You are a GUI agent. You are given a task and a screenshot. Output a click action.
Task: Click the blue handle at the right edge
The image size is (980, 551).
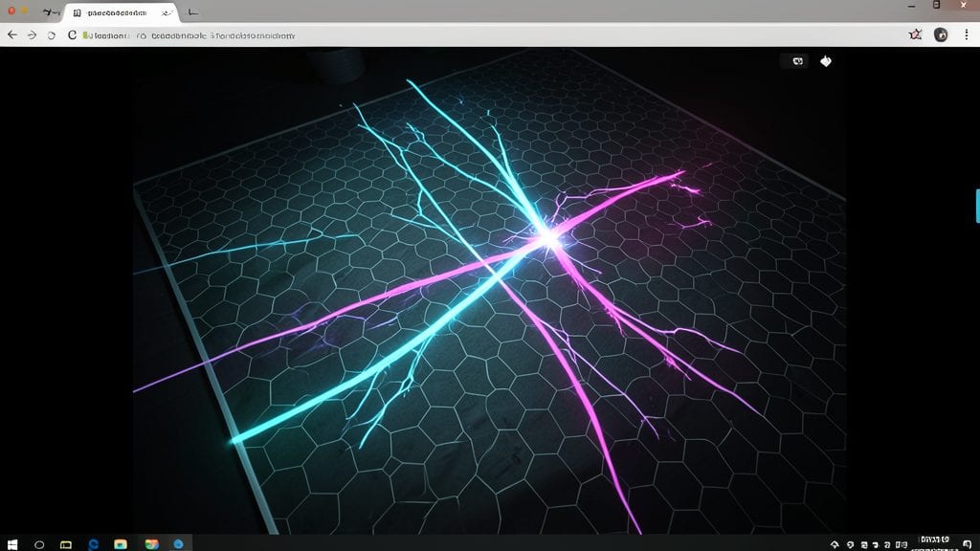[x=977, y=207]
